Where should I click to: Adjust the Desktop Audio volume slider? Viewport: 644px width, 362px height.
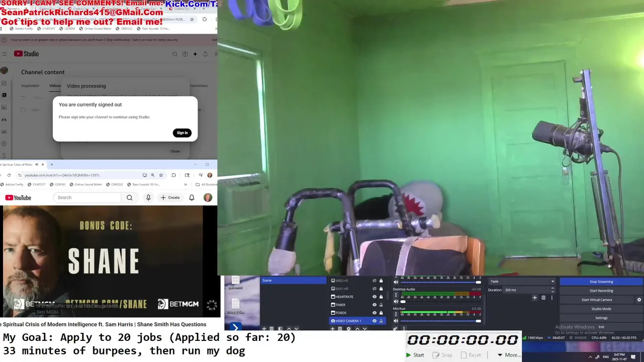click(x=441, y=301)
